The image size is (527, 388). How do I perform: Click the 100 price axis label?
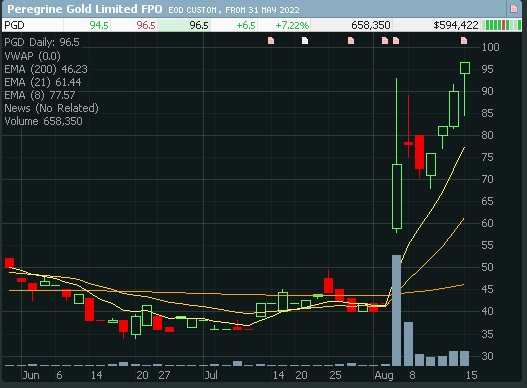pyautogui.click(x=490, y=47)
